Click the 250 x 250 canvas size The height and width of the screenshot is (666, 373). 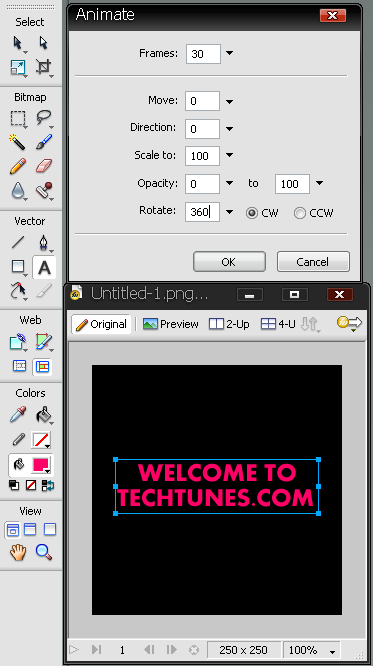click(243, 650)
